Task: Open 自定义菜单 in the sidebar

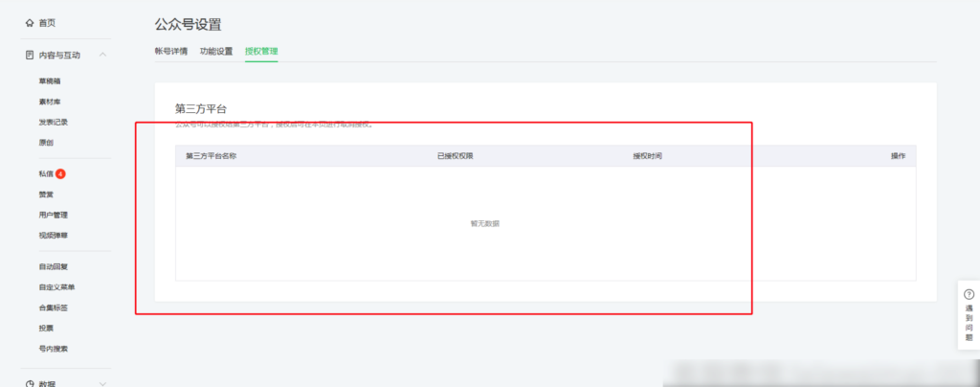Action: [56, 286]
